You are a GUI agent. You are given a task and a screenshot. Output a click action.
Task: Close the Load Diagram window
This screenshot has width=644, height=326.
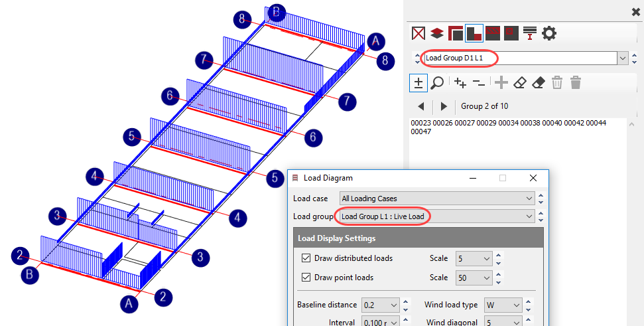point(533,178)
